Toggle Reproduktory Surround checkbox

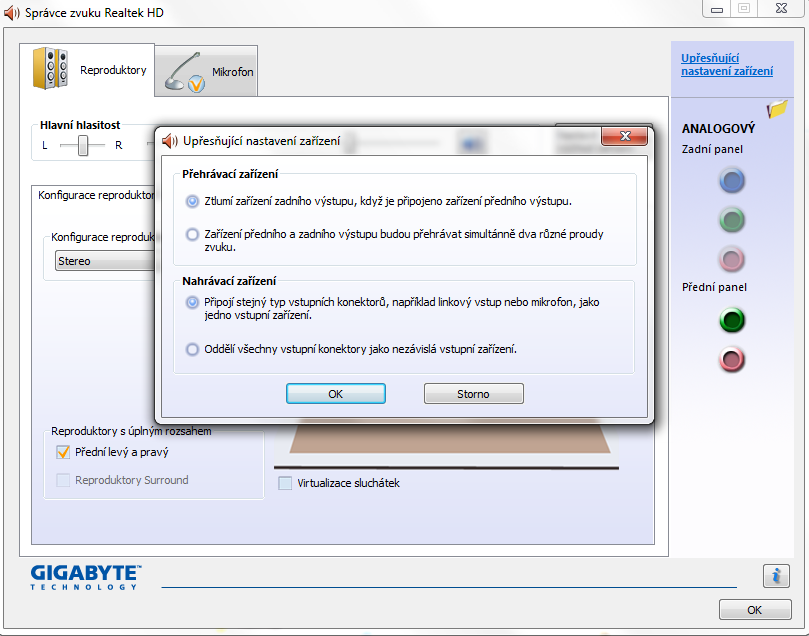pyautogui.click(x=63, y=480)
